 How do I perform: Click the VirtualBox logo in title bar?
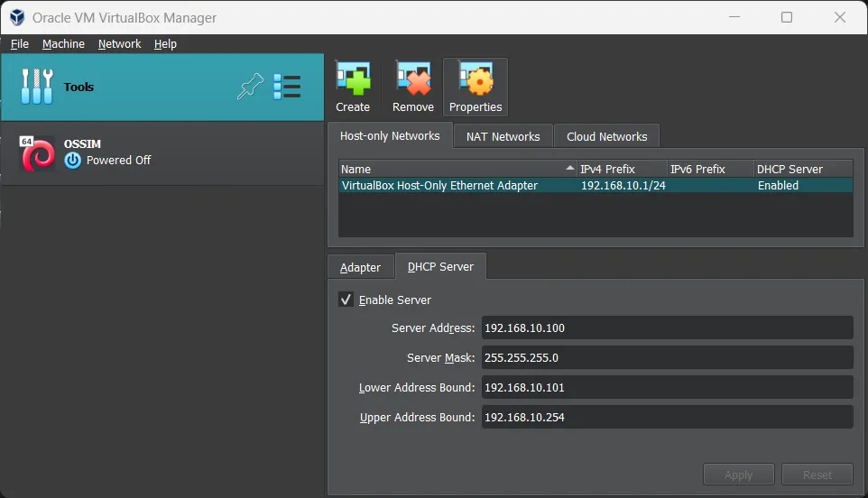point(17,17)
